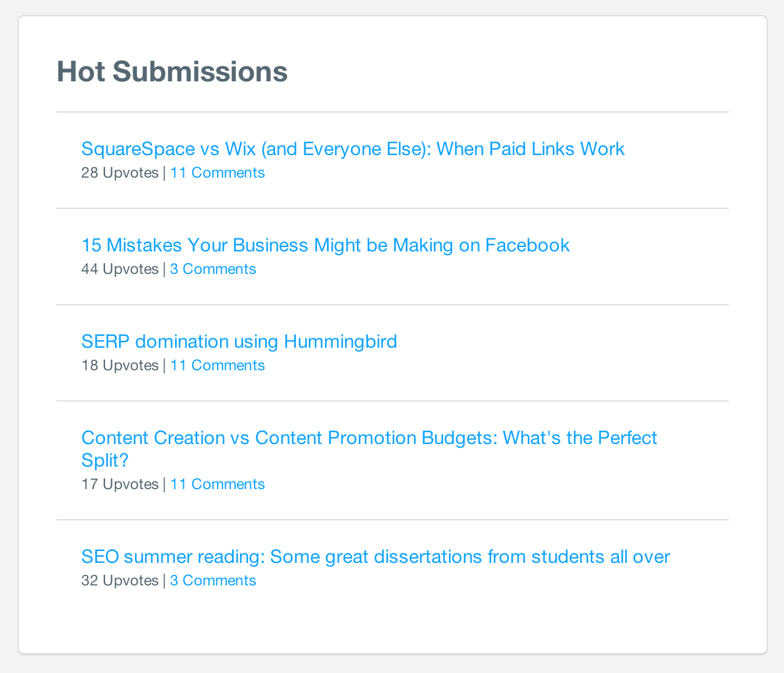View 11 Comments on SquareSpace vs Wix post

click(218, 173)
